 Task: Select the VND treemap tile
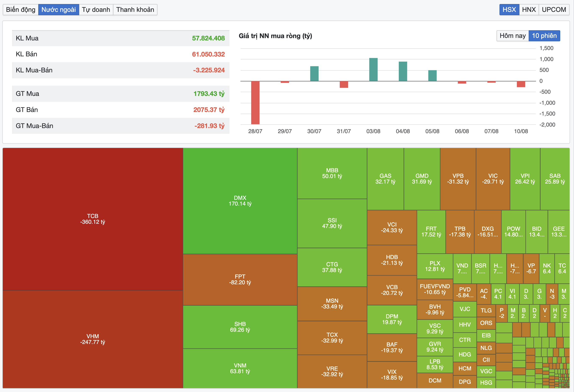click(x=462, y=269)
